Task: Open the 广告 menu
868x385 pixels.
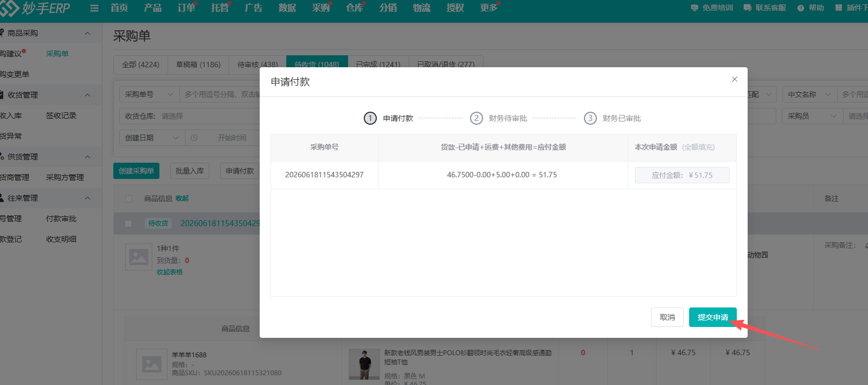Action: [254, 8]
